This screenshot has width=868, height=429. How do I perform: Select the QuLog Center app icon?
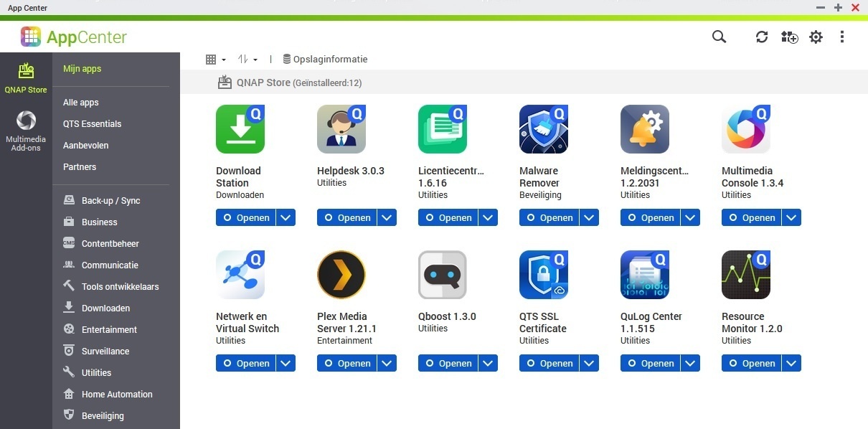645,275
